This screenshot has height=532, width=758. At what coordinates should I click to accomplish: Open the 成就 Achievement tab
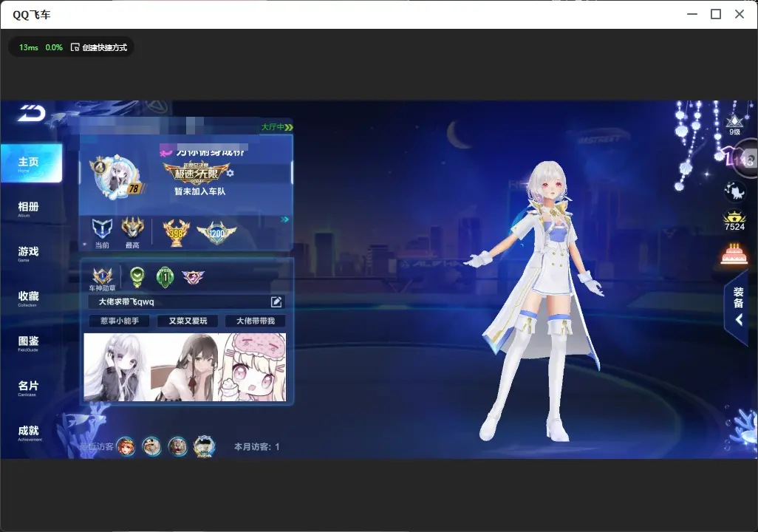coord(29,433)
